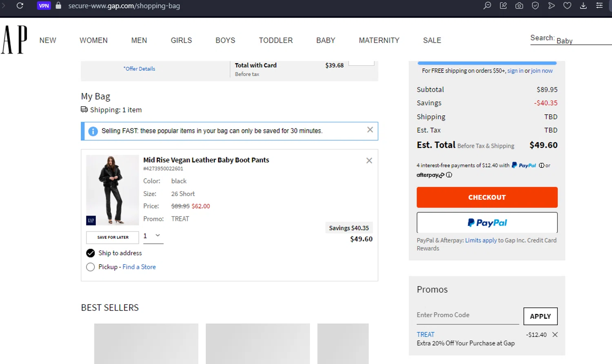Click the join now link
Image resolution: width=612 pixels, height=364 pixels.
tap(542, 71)
